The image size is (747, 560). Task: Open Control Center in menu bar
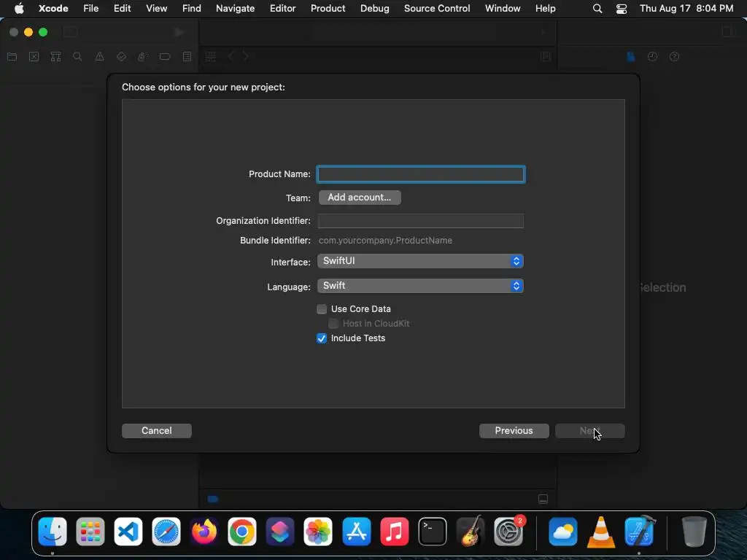point(622,8)
